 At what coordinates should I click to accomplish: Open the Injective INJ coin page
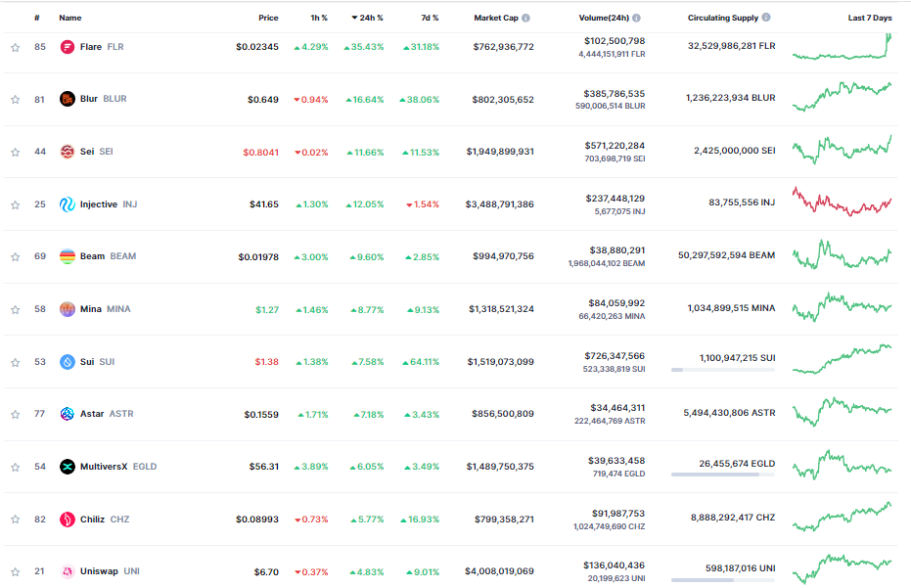click(x=109, y=204)
